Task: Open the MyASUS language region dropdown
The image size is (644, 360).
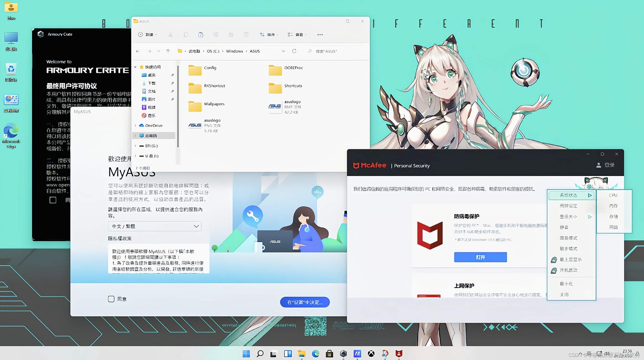Action: point(155,226)
